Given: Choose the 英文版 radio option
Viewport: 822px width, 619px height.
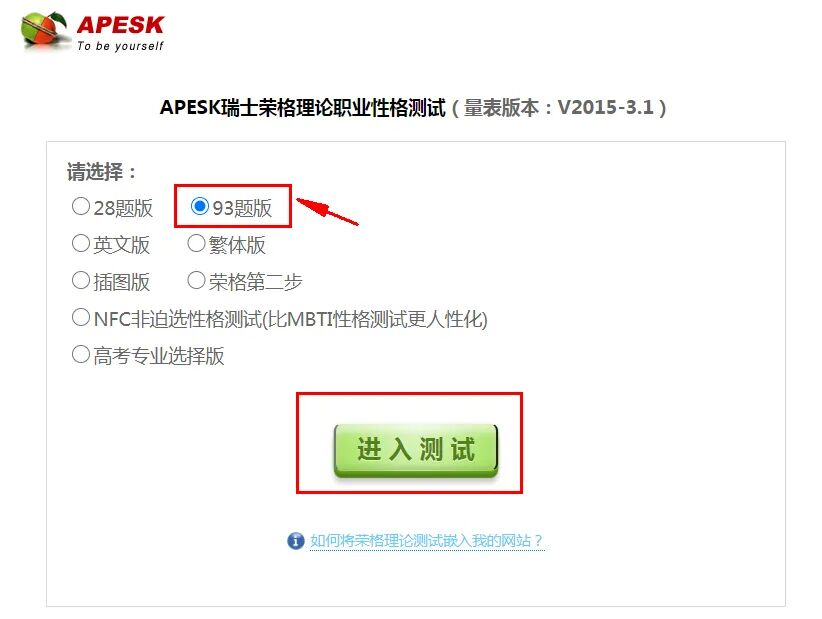Looking at the screenshot, I should pyautogui.click(x=81, y=243).
